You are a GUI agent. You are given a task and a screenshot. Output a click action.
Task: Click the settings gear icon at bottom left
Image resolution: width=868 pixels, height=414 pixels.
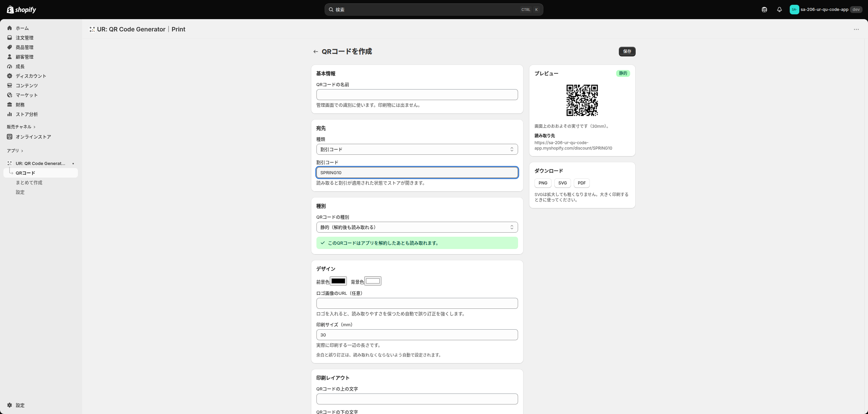point(10,405)
